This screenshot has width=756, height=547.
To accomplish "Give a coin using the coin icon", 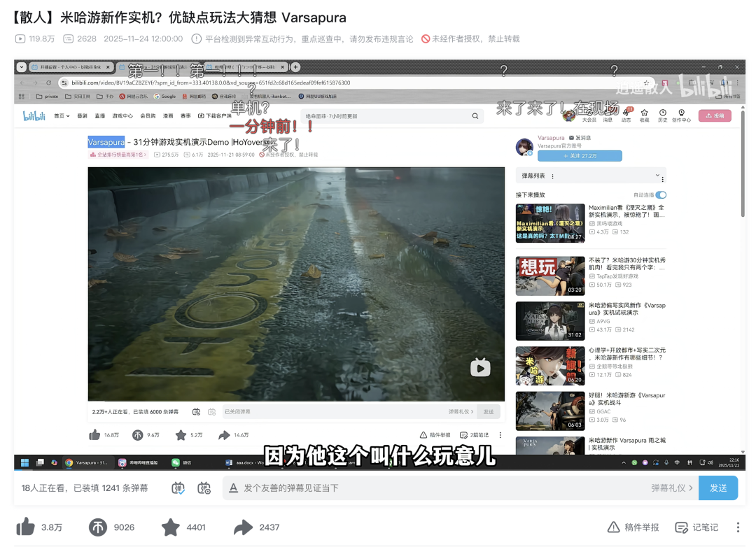I will click(99, 529).
